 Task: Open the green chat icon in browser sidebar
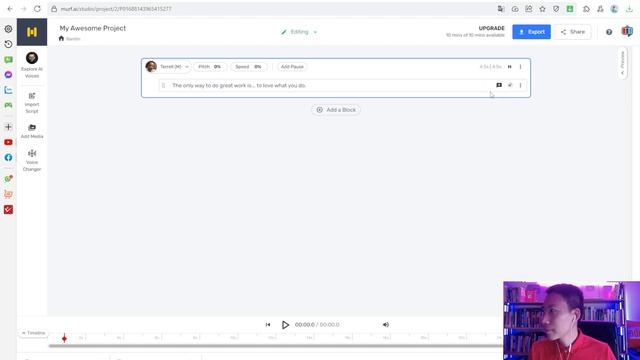click(x=8, y=60)
